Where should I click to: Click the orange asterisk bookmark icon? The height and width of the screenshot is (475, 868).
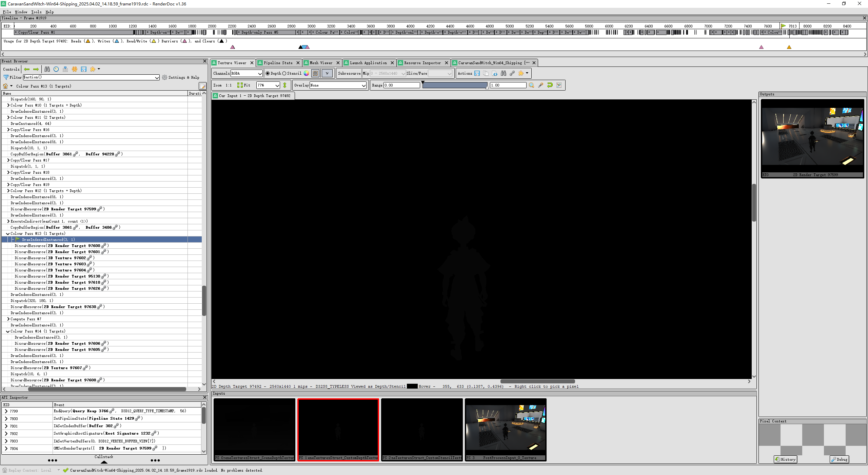pos(75,69)
